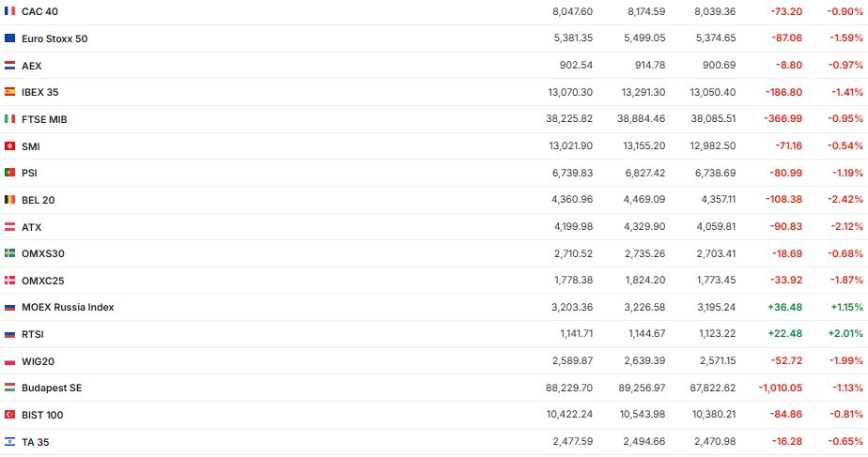Click the Sweden flag beside OMXS30
Screen dimensions: 868x457
coord(9,253)
